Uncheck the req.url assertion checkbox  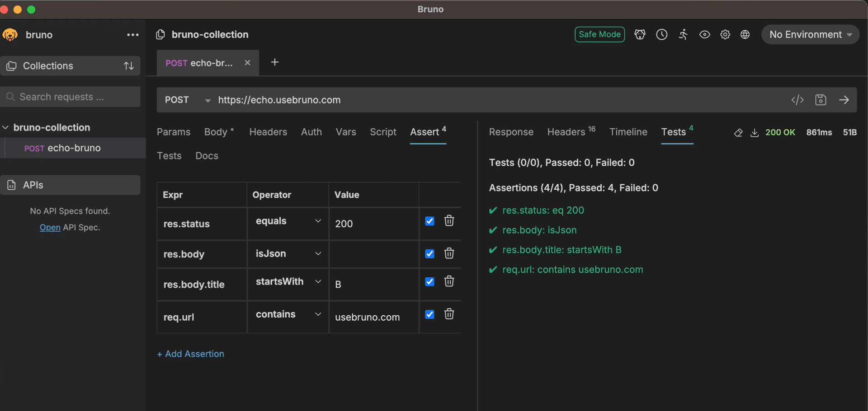(429, 314)
